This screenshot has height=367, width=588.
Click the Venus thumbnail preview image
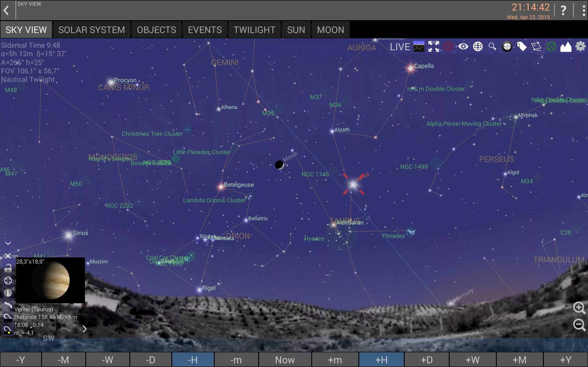point(51,280)
